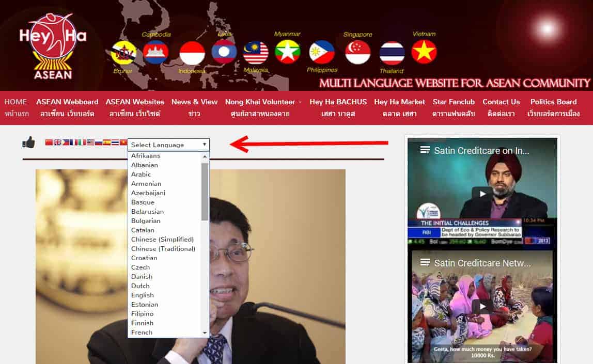Open the Satin Creditcare Netw... video title
The height and width of the screenshot is (364, 593).
(482, 263)
